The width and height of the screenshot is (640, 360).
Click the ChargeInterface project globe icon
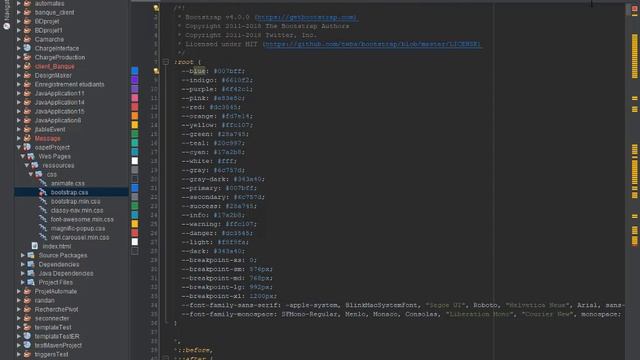click(27, 48)
